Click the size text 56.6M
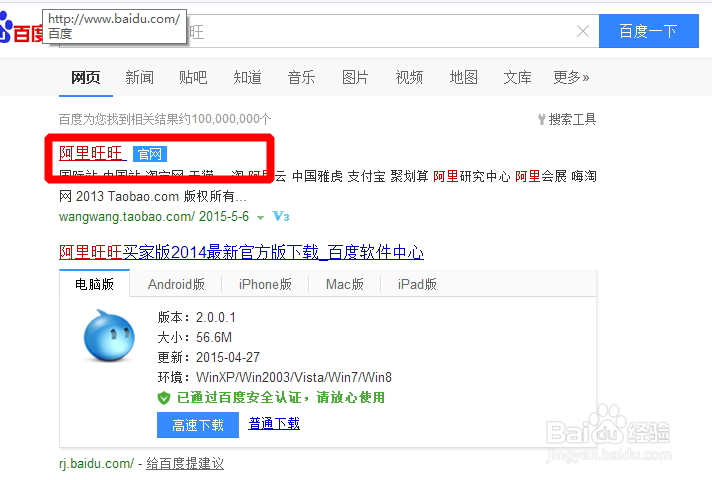The image size is (712, 480). tap(214, 337)
